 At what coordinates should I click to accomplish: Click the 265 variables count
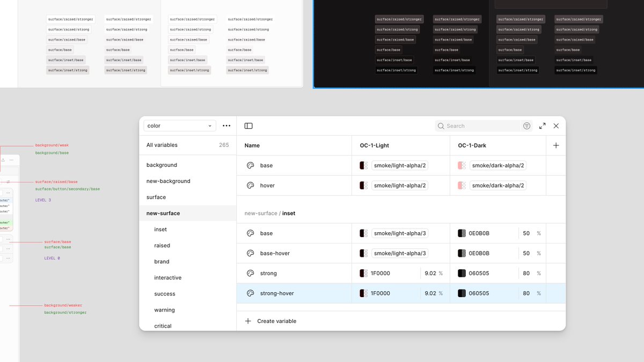click(x=224, y=145)
